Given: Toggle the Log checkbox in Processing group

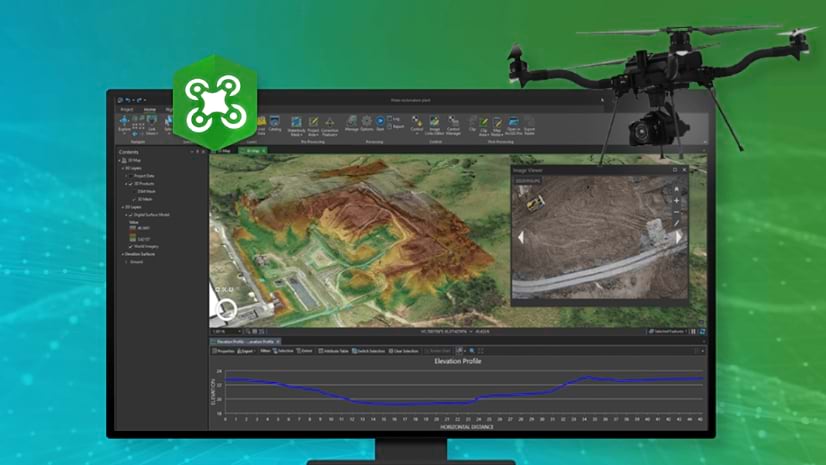Looking at the screenshot, I should click(390, 119).
